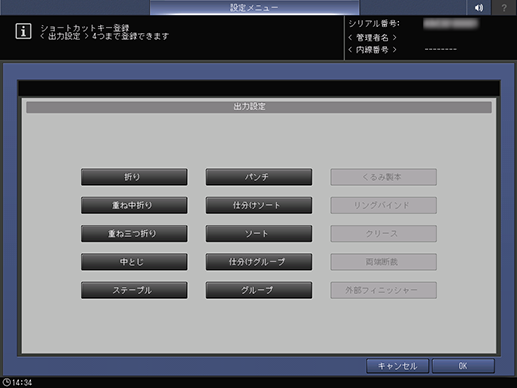Click the 管理者名 label
Screen dimensions: 517x388
372,37
